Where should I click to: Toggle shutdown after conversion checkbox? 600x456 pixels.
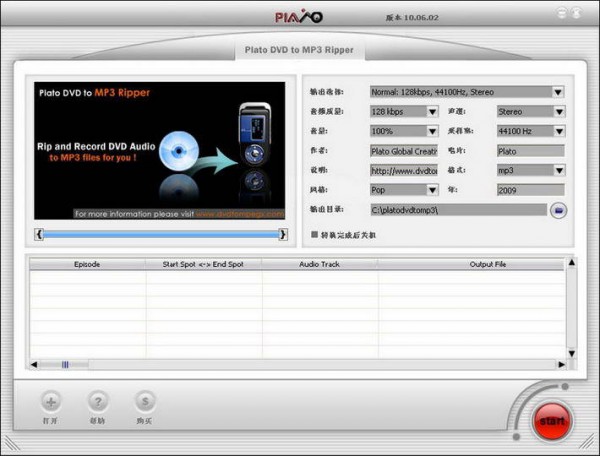(315, 234)
